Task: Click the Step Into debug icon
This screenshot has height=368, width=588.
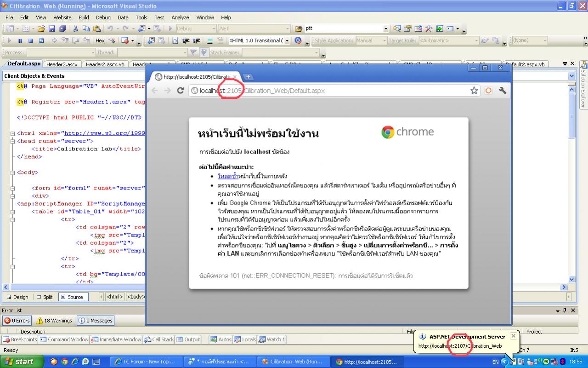Action: click(65, 40)
